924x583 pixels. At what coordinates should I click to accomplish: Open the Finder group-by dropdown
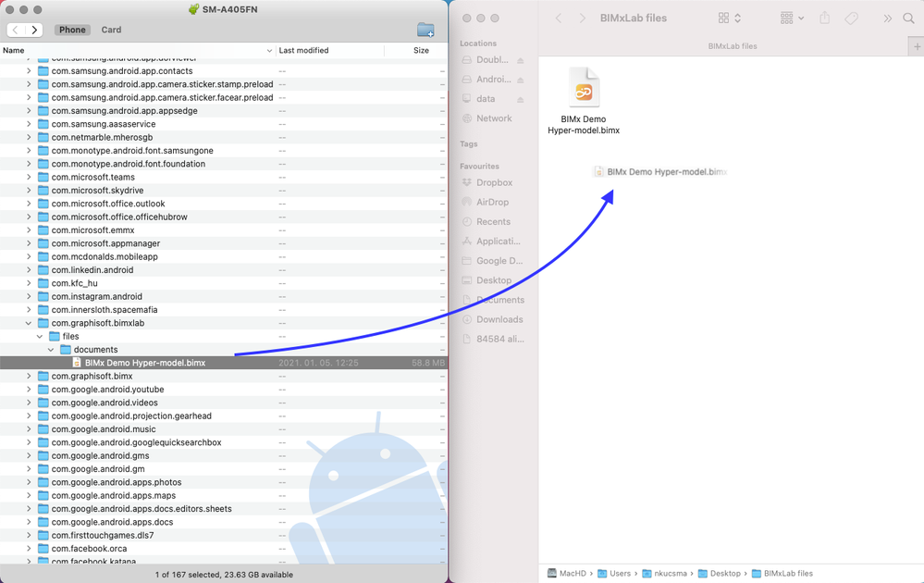point(792,19)
